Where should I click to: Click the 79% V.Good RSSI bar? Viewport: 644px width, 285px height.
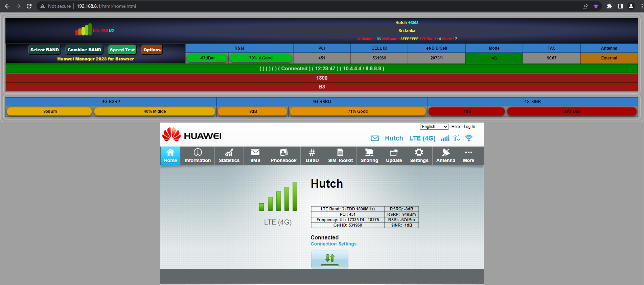click(261, 58)
